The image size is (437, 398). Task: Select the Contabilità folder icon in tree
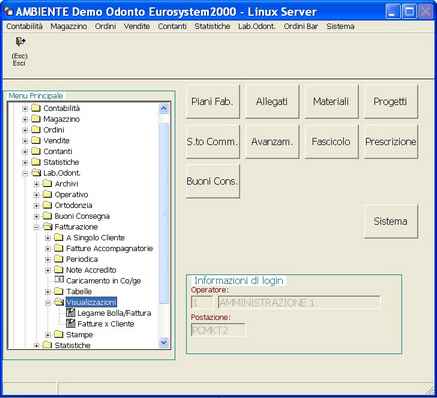tap(35, 108)
